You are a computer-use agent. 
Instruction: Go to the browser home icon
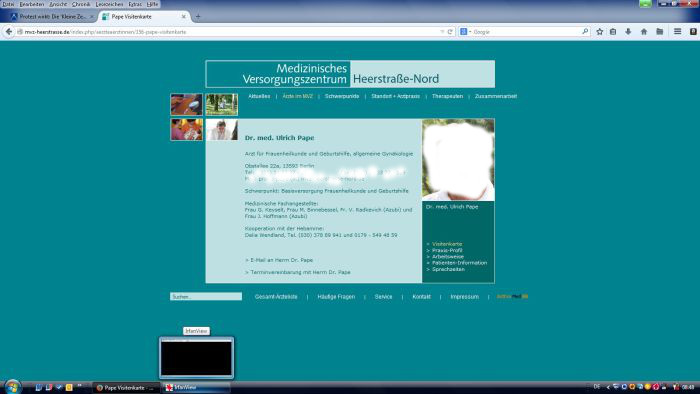[x=644, y=32]
